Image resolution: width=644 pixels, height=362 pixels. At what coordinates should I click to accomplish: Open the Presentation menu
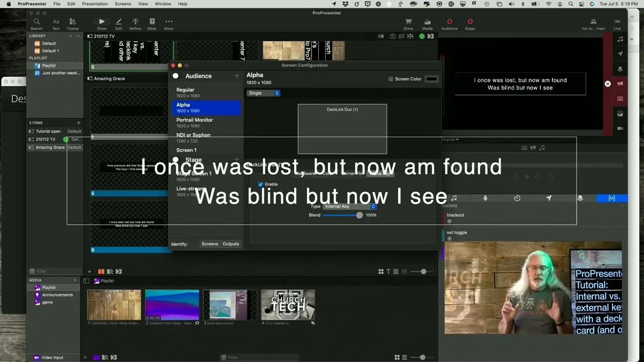coord(95,4)
